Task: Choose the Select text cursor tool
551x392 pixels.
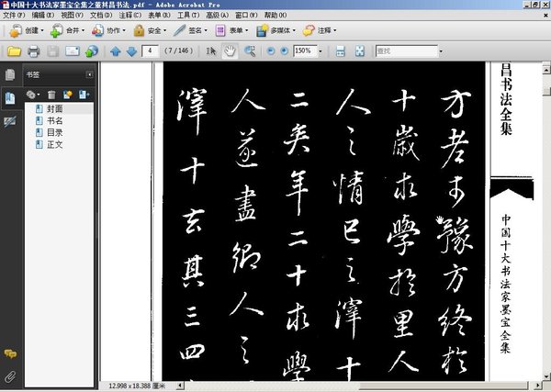Action: point(211,51)
